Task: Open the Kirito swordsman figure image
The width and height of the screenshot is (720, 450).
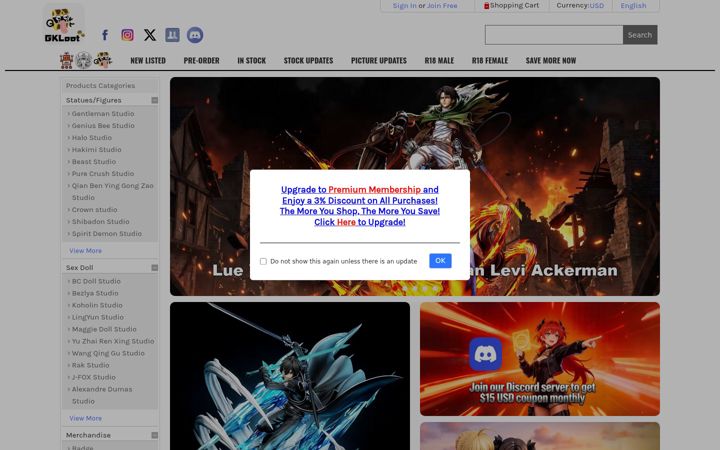Action: click(290, 376)
